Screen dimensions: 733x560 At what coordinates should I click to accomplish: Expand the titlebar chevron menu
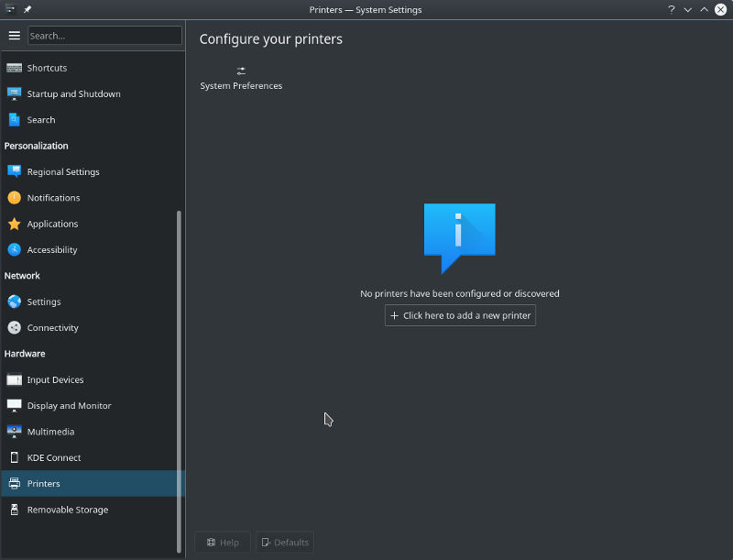tap(687, 10)
